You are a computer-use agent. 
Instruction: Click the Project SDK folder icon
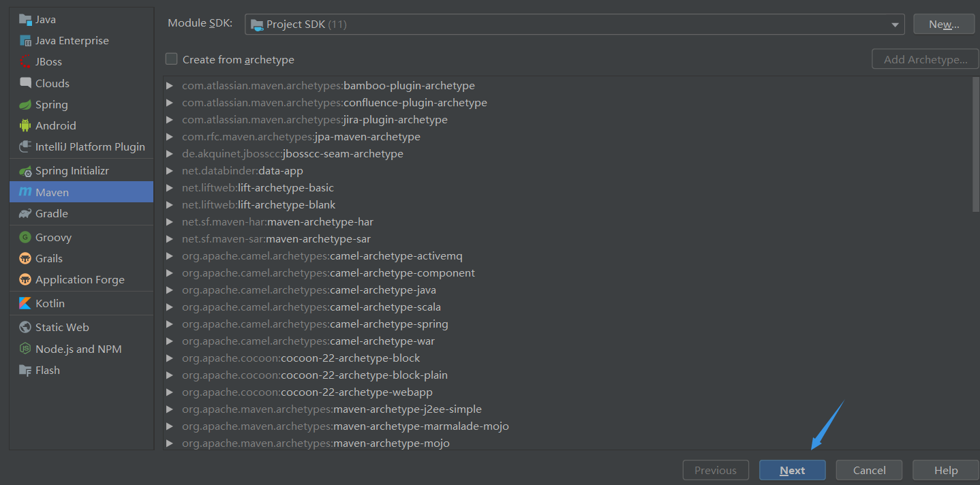tap(257, 25)
